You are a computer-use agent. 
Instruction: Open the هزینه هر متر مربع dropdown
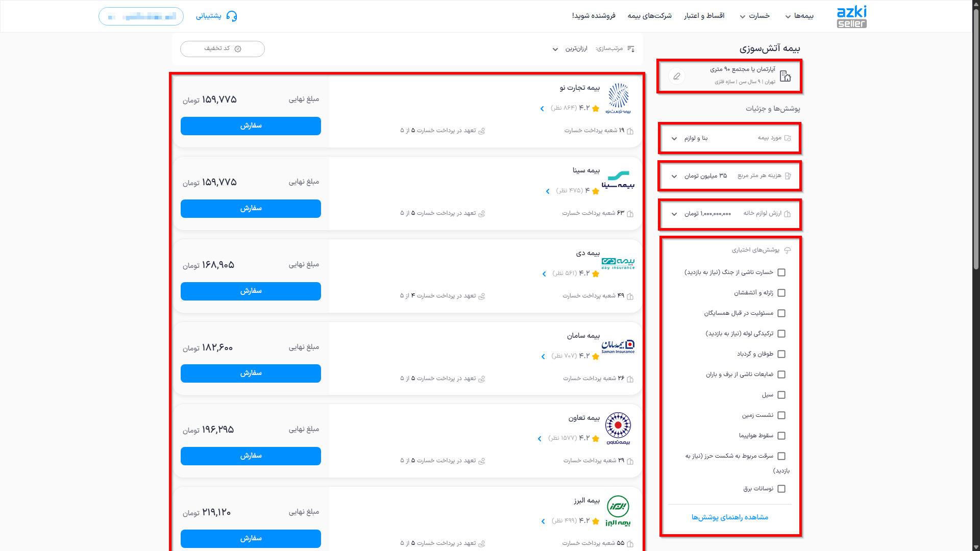point(730,176)
